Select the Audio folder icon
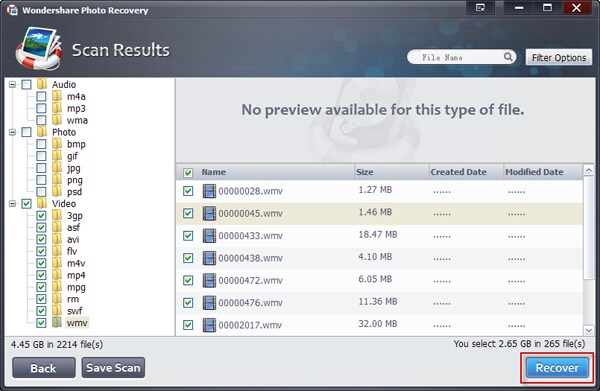The image size is (600, 391). click(42, 84)
